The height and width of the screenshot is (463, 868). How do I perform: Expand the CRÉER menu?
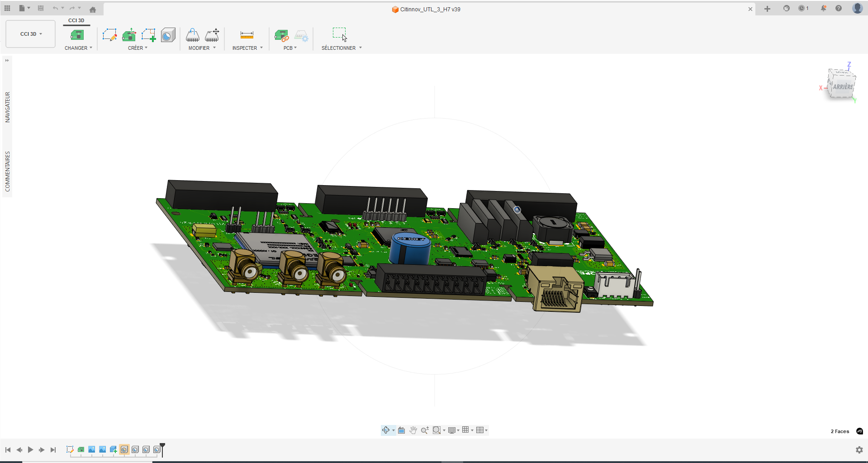pyautogui.click(x=138, y=48)
